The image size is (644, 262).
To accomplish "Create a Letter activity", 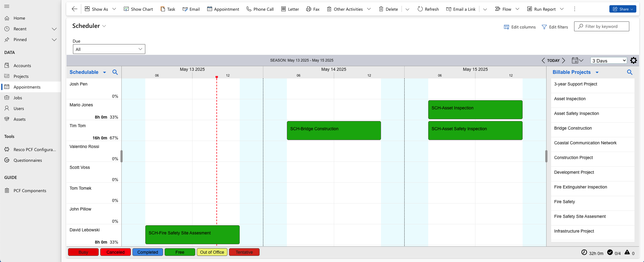I will pos(290,9).
